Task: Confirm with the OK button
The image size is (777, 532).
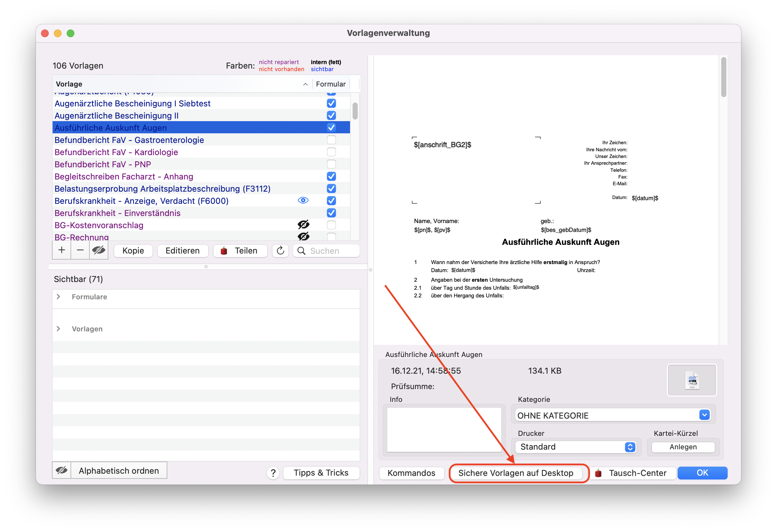Action: (x=702, y=473)
